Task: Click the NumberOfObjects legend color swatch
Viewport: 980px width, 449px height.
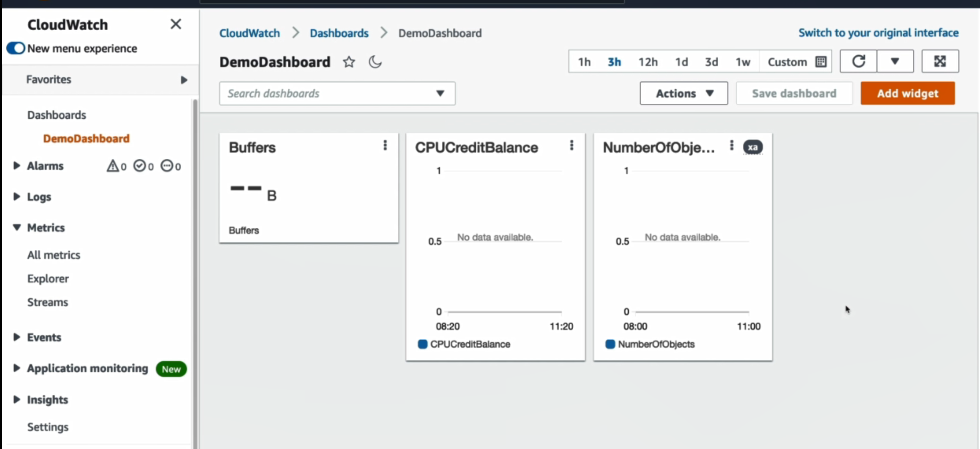Action: tap(610, 344)
